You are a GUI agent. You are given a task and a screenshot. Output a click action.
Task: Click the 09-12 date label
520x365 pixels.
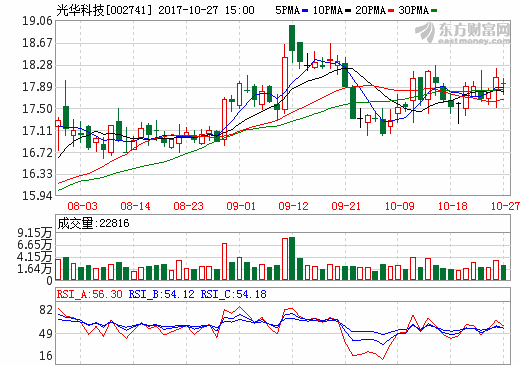coord(293,206)
